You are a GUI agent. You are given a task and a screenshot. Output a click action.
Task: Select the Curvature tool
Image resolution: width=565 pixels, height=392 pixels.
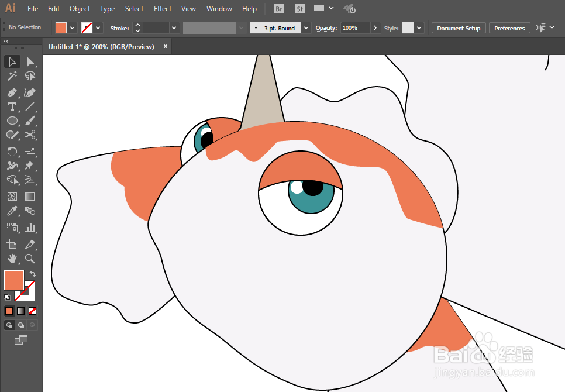pos(30,92)
